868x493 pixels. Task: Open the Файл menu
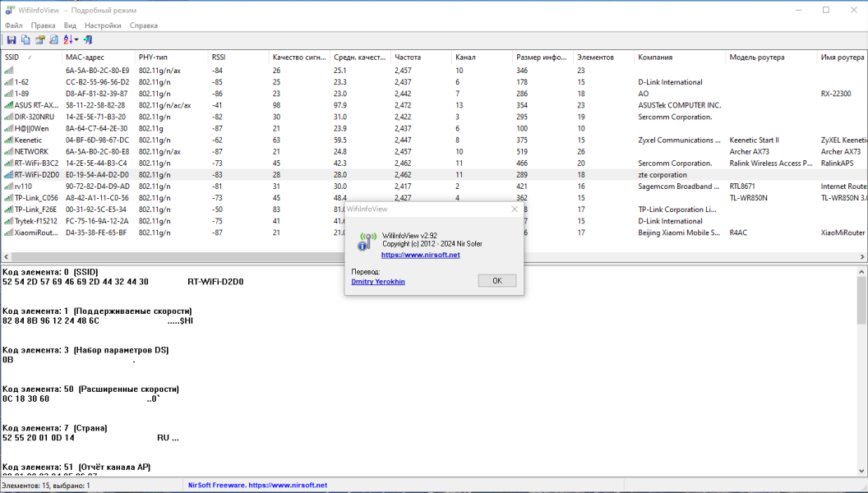point(14,25)
